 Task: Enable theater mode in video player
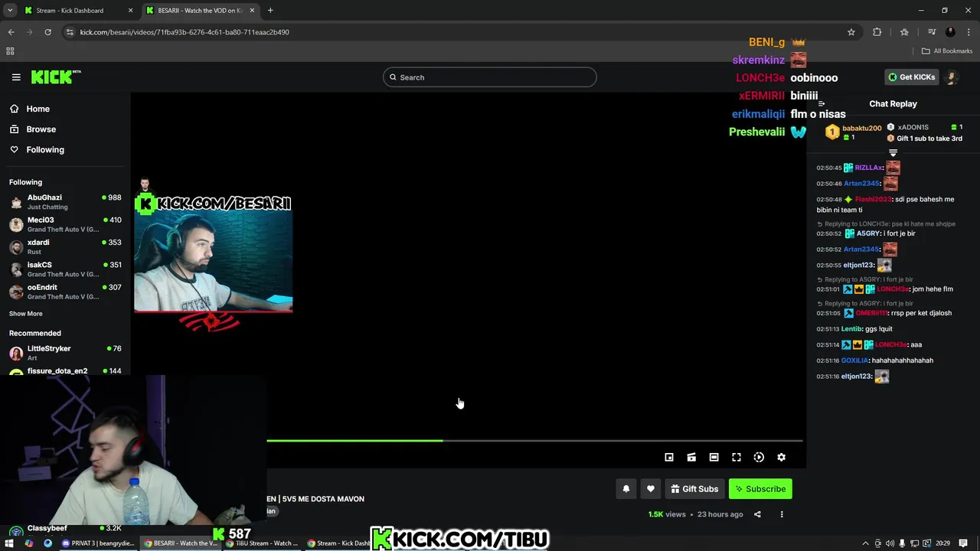(714, 457)
